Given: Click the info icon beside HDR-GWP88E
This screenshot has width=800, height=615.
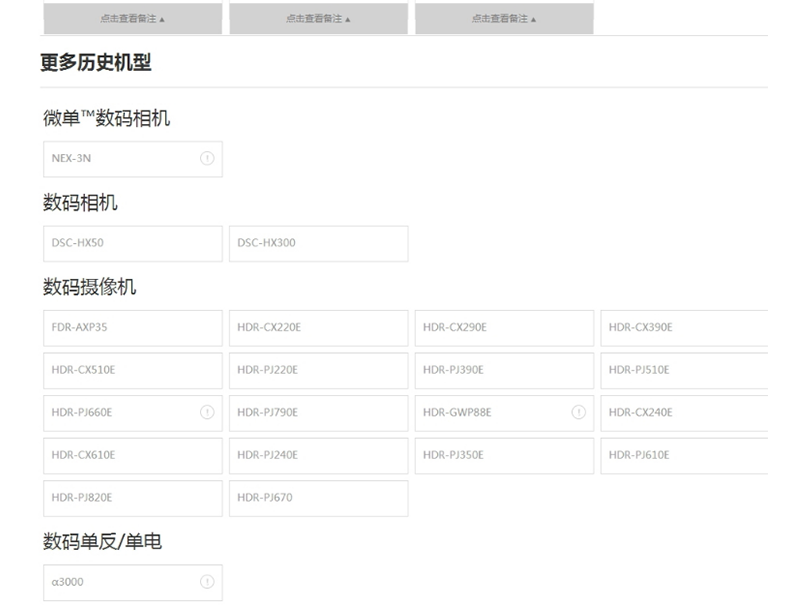Looking at the screenshot, I should (578, 412).
